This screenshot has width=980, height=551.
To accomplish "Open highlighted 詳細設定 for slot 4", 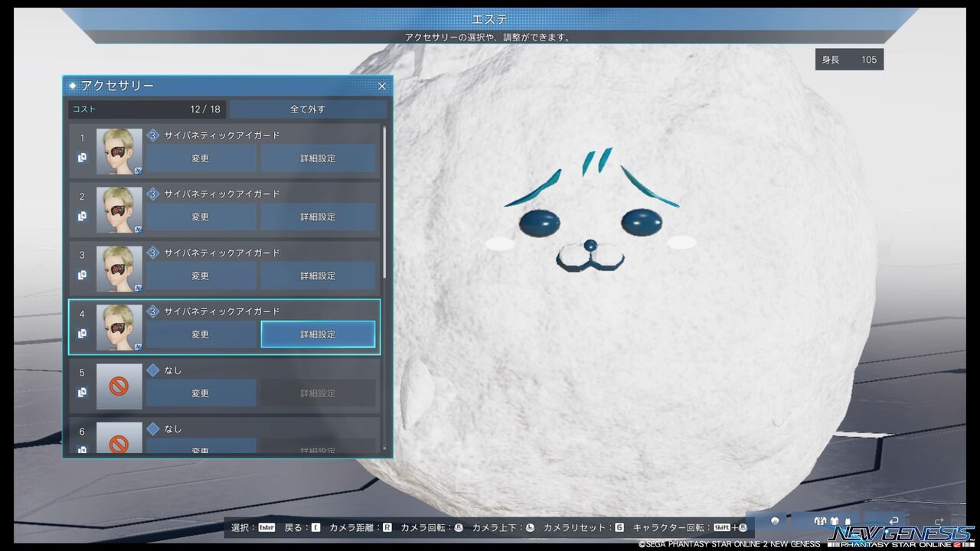I will tap(318, 334).
